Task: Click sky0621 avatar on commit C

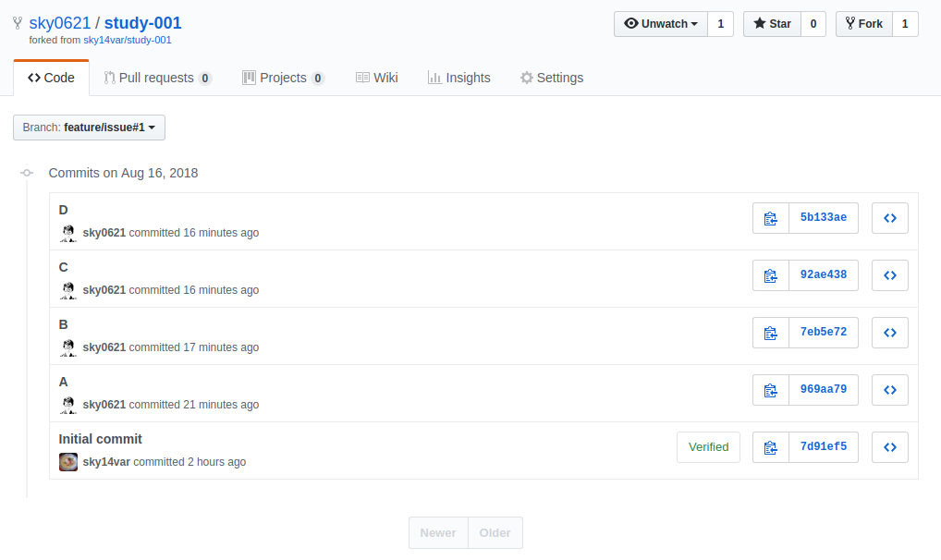Action: [x=68, y=290]
